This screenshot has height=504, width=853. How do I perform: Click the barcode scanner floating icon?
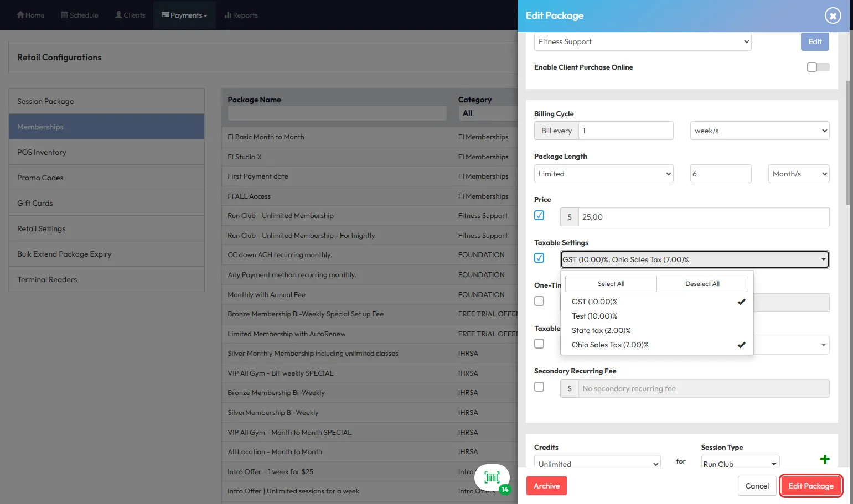click(492, 477)
